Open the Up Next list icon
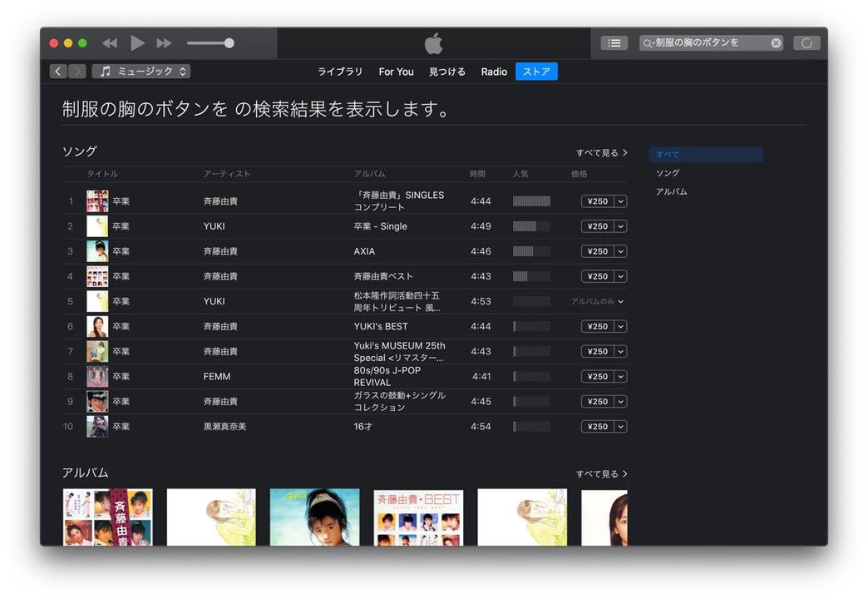Screen dimensions: 868x599 [614, 43]
